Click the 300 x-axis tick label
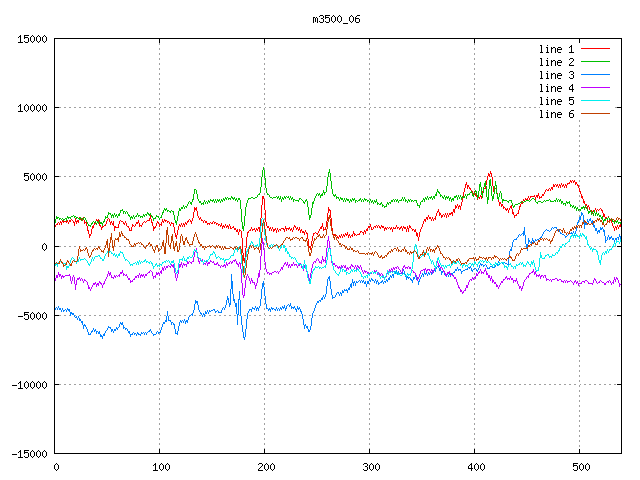 pos(369,467)
